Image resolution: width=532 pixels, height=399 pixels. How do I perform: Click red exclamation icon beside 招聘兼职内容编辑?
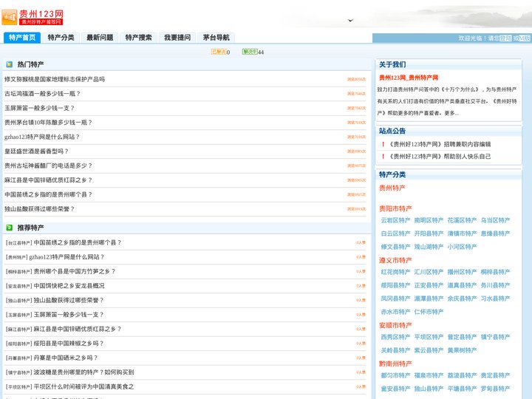click(383, 144)
